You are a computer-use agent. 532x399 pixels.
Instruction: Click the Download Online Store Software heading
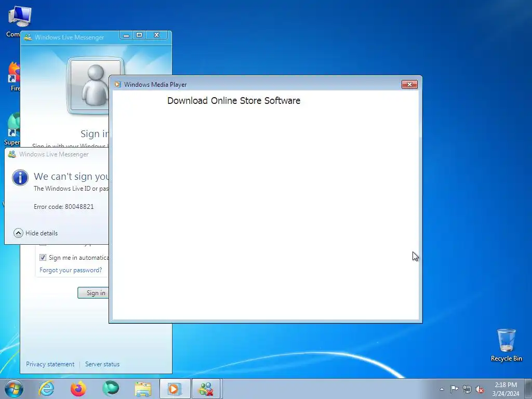coord(234,100)
